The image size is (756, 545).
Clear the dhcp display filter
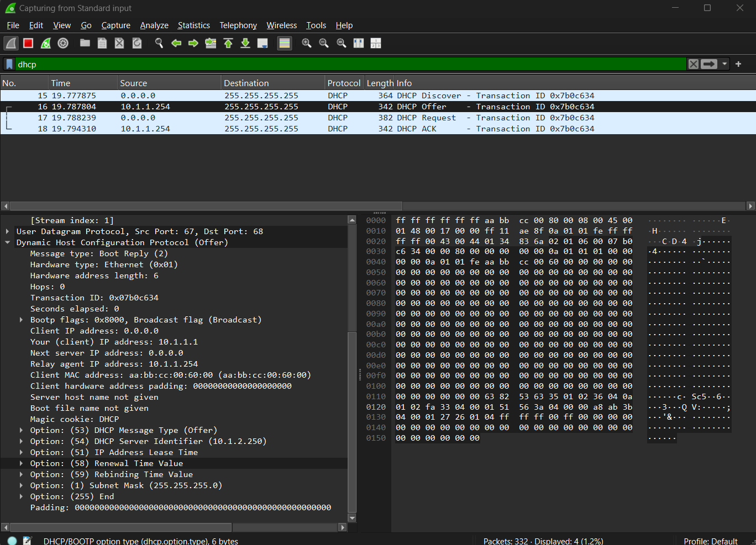point(693,64)
